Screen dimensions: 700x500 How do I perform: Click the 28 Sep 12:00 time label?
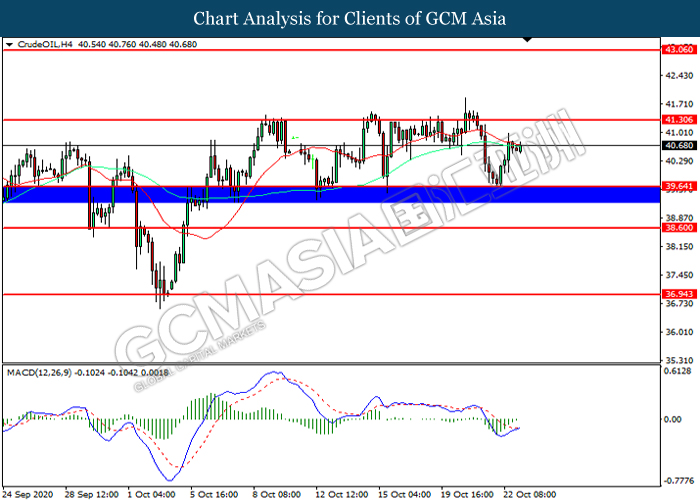(x=92, y=494)
